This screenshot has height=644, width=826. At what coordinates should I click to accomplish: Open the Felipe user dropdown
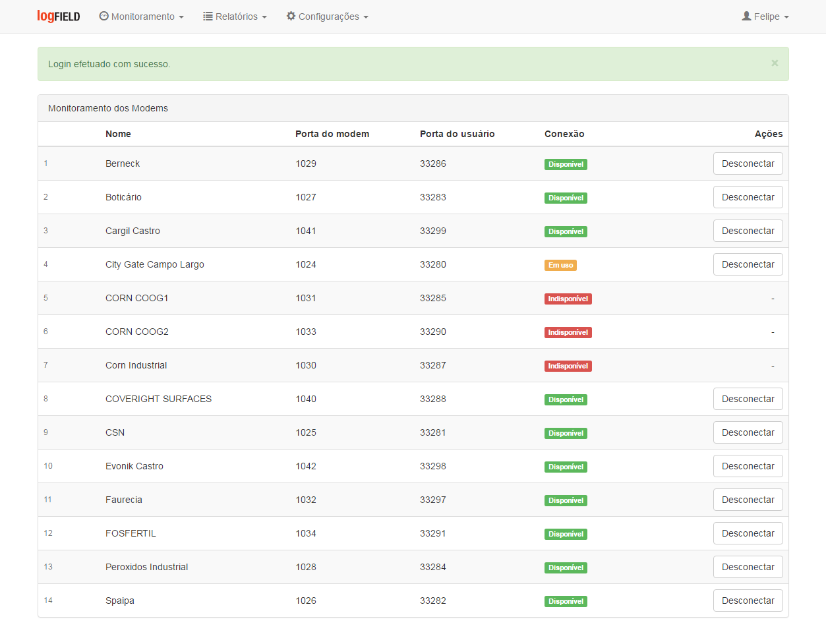tap(765, 16)
